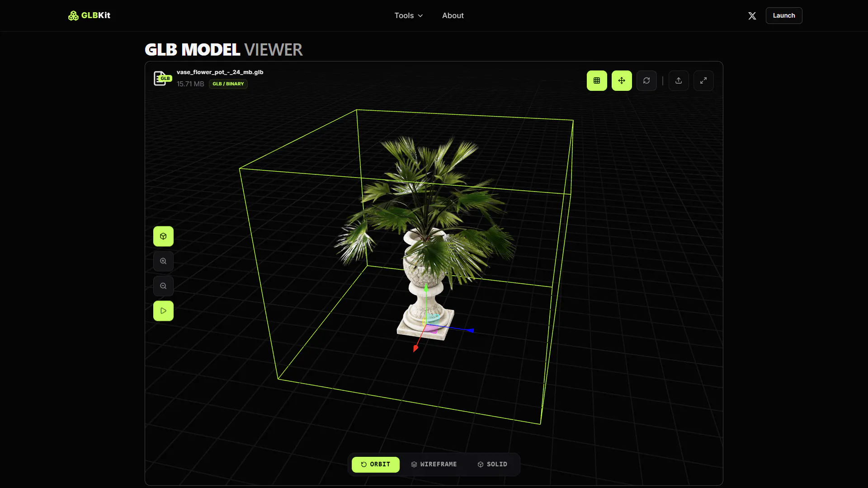Click the blue axis arrow of the gizmo
Viewport: 868px width, 488px height.
pos(470,331)
